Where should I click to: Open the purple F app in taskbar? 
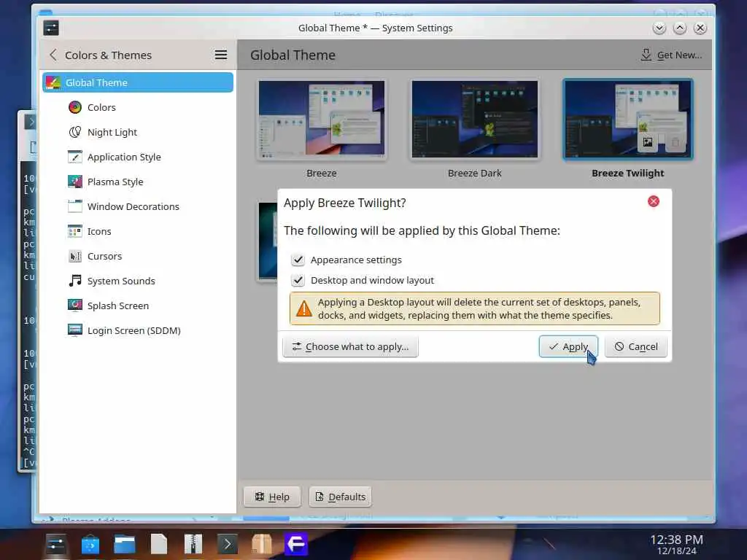[296, 544]
